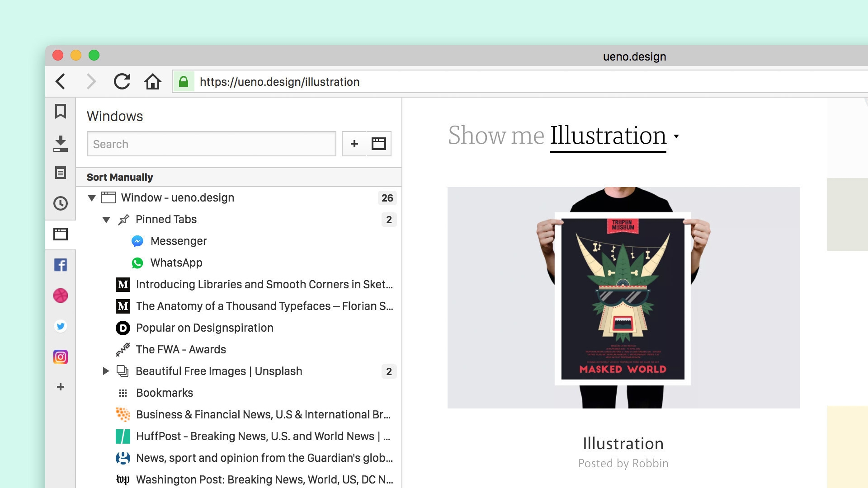Image resolution: width=868 pixels, height=488 pixels.
Task: Collapse the Window - ueno.design tree
Action: pos(92,198)
